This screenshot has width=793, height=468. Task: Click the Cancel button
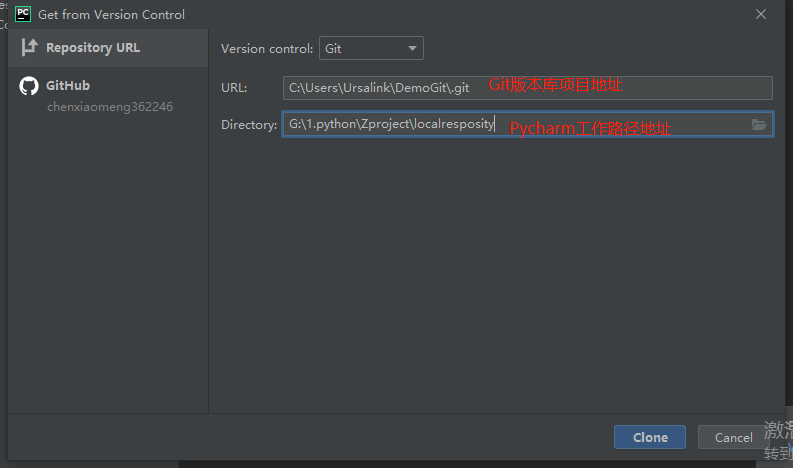coord(733,437)
